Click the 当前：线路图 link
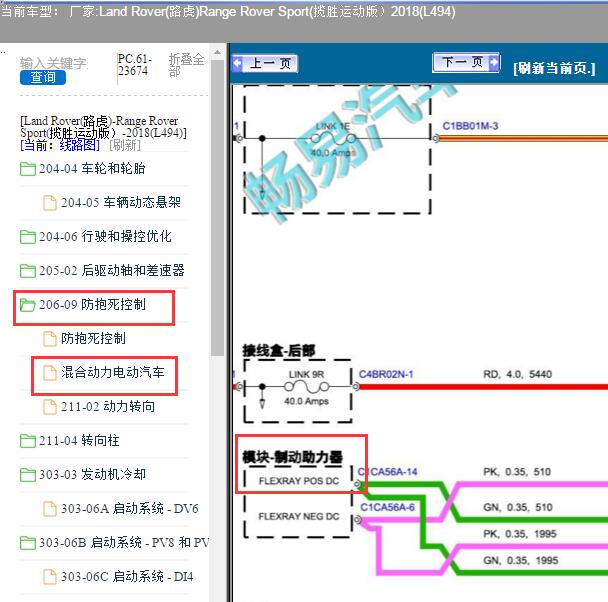 coord(60,145)
